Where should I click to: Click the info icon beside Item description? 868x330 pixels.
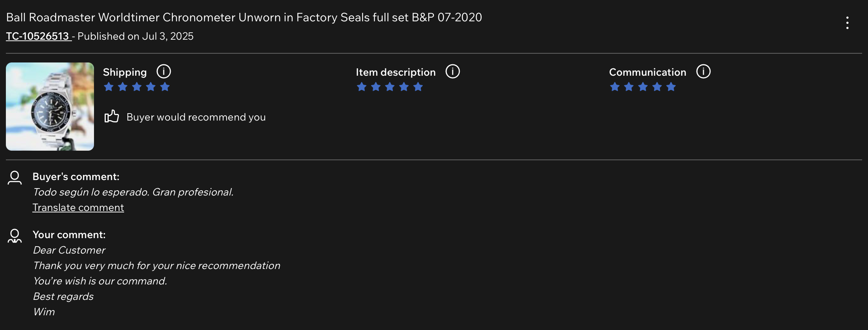452,71
